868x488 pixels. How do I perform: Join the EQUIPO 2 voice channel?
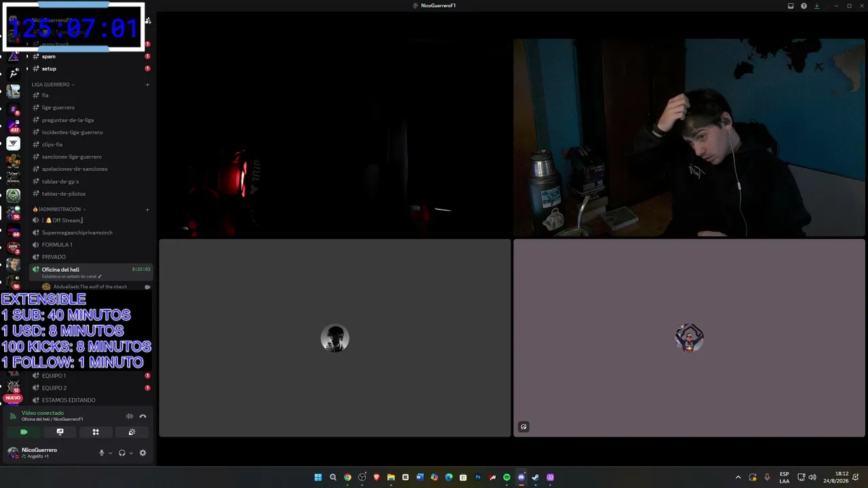90,388
